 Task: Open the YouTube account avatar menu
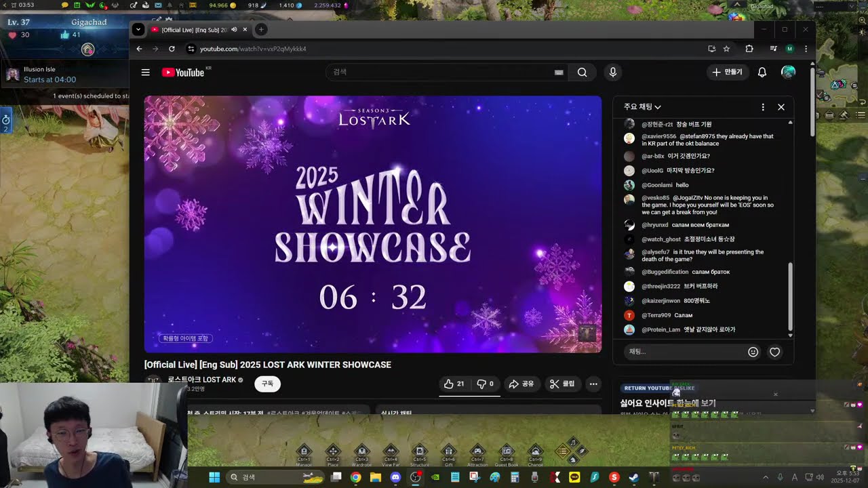click(788, 73)
